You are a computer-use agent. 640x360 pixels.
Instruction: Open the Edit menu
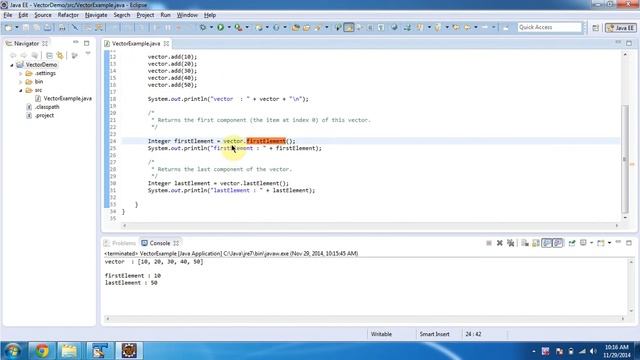click(23, 15)
